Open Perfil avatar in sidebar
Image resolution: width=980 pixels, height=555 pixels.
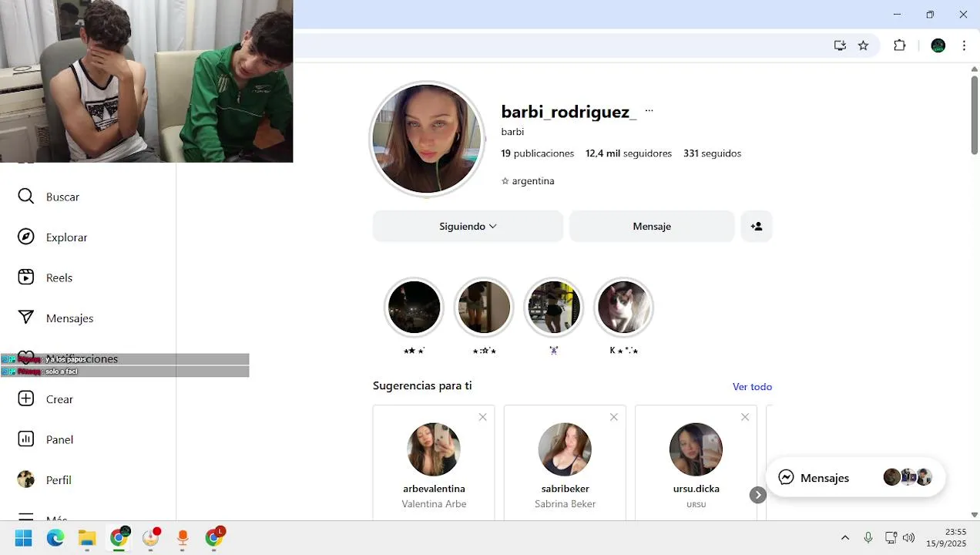coord(26,479)
